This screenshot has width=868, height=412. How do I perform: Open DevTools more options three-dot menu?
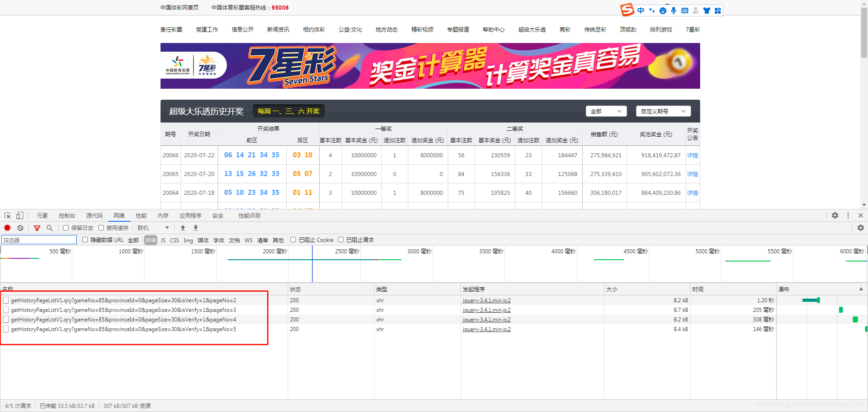(848, 215)
